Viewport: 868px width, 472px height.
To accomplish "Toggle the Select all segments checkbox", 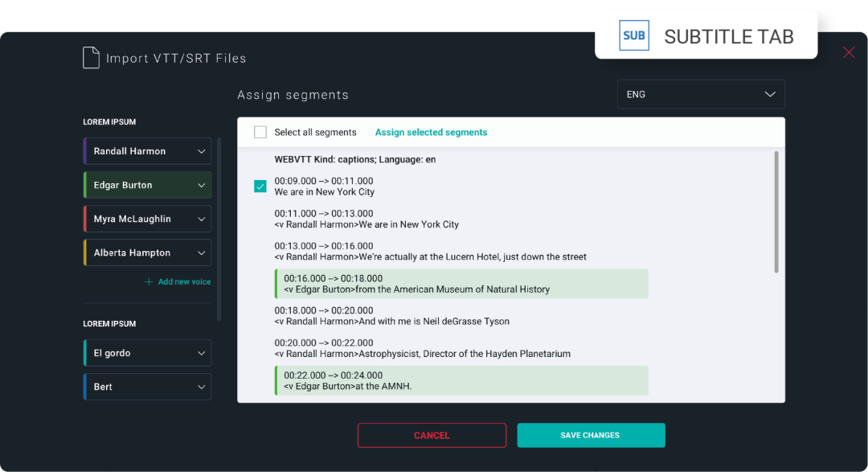I will 260,133.
